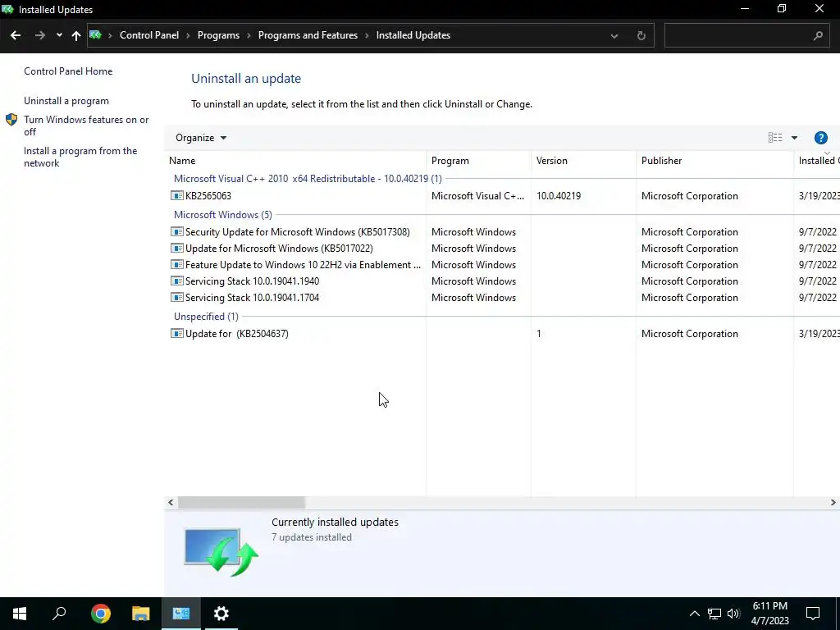Open Turn Windows features on or off
Screen dimensions: 840x630
point(86,126)
